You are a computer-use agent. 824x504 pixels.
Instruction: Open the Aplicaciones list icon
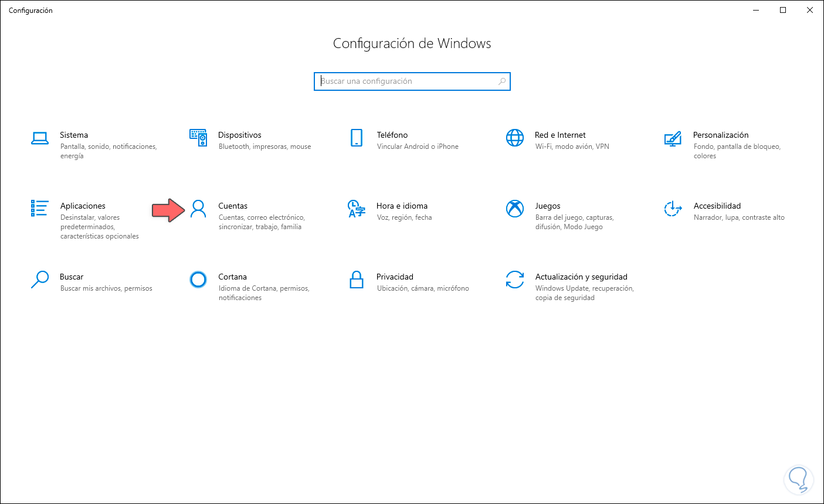click(39, 208)
